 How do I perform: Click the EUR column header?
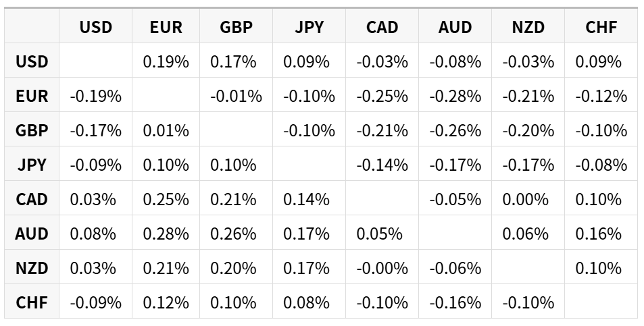tap(166, 26)
